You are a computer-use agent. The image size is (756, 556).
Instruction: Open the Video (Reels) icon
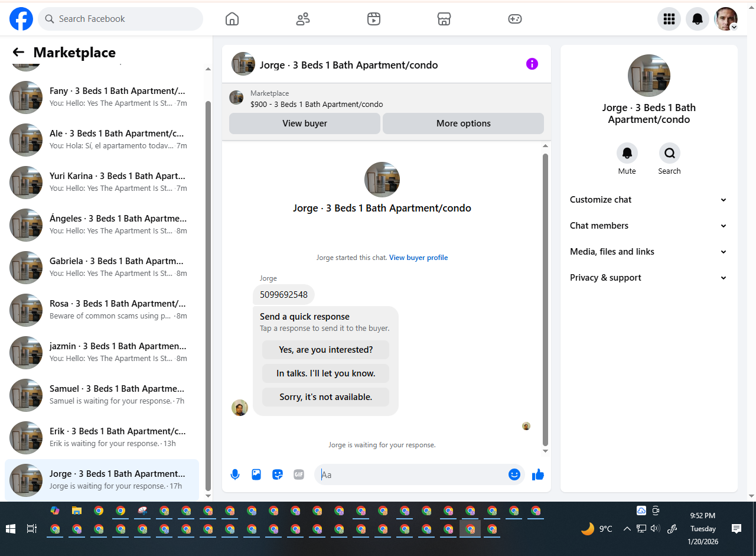[374, 19]
